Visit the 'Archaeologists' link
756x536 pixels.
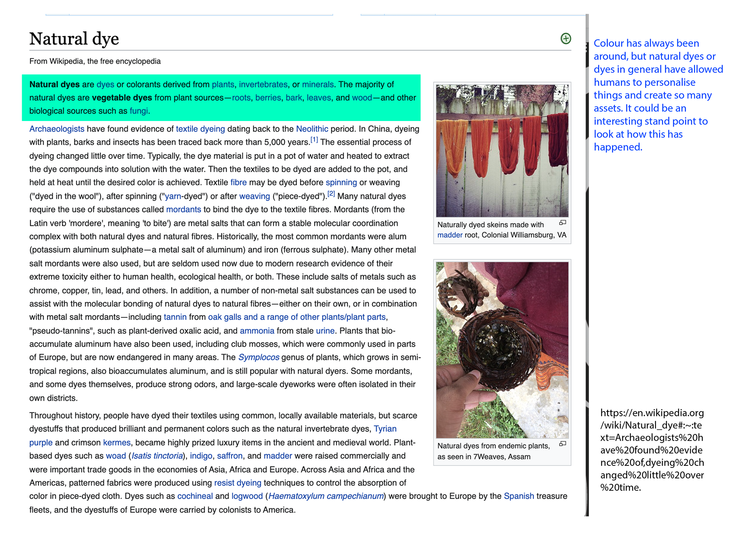pyautogui.click(x=57, y=129)
